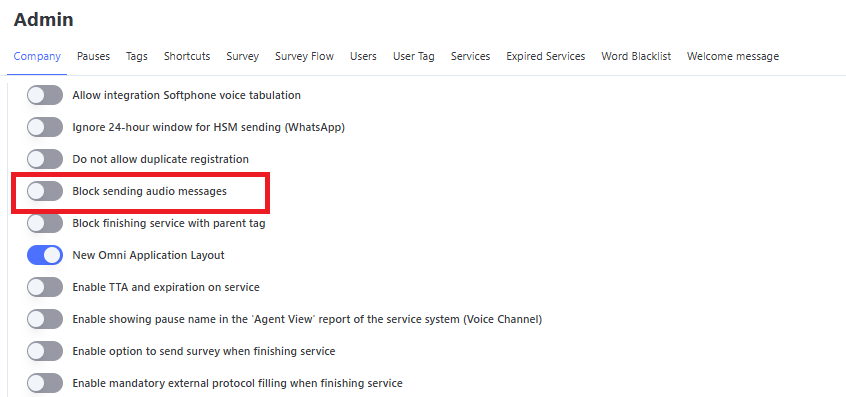Screen dimensions: 846x397
Task: Click label 'Block finishing service with parent tag'
Action: 169,223
